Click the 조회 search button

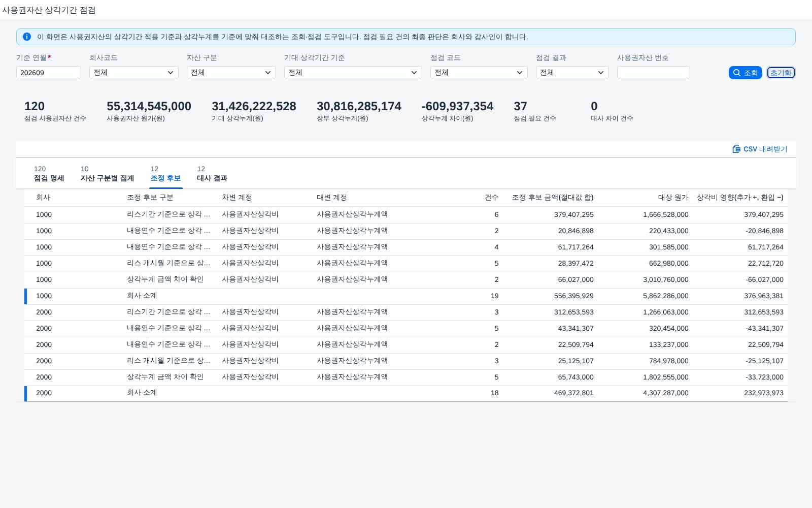[x=745, y=73]
